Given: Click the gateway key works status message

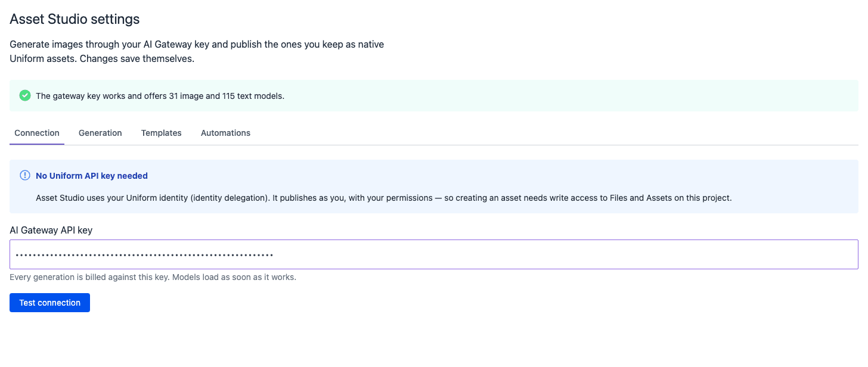Looking at the screenshot, I should pos(160,96).
